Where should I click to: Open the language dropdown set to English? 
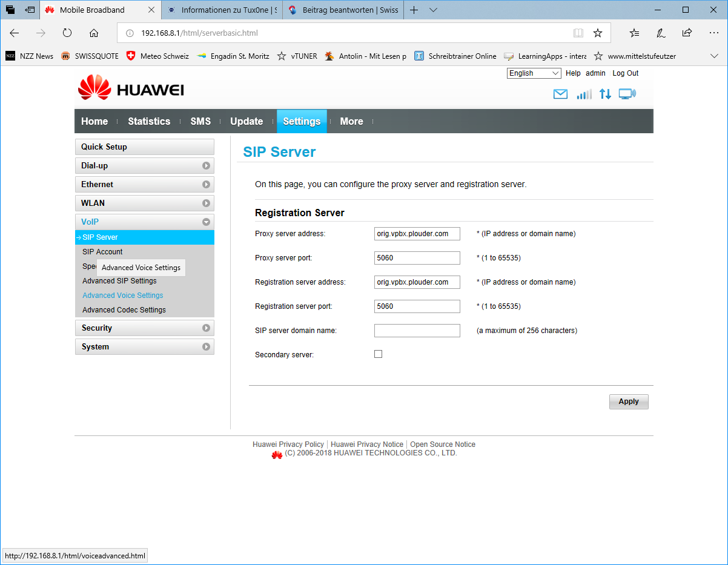(x=534, y=73)
